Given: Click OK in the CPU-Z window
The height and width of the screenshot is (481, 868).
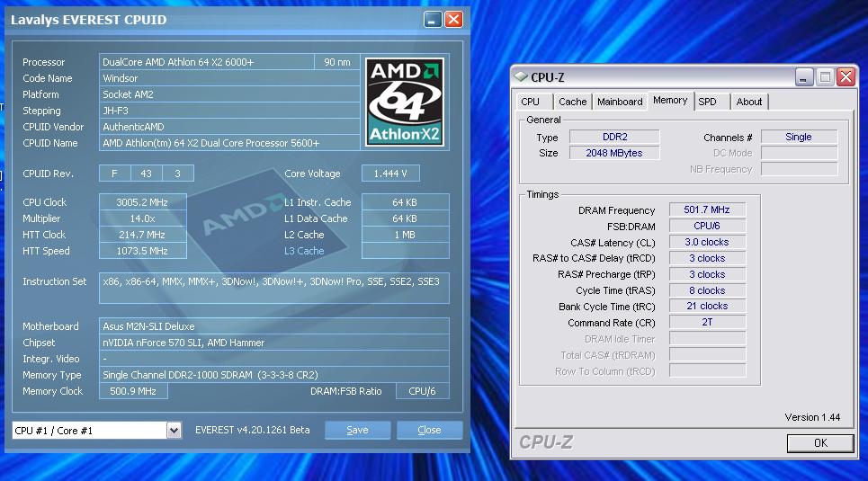Looking at the screenshot, I should click(x=819, y=442).
